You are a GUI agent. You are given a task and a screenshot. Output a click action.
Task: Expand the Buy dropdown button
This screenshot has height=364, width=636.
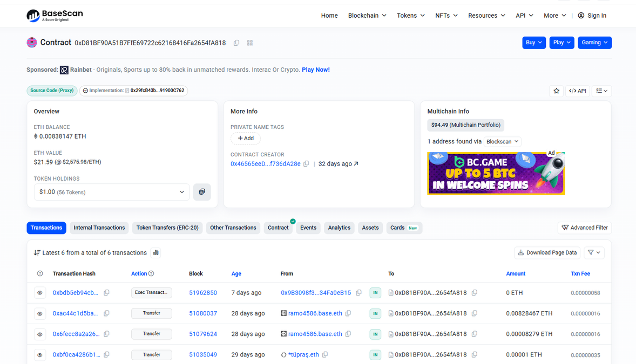point(534,43)
